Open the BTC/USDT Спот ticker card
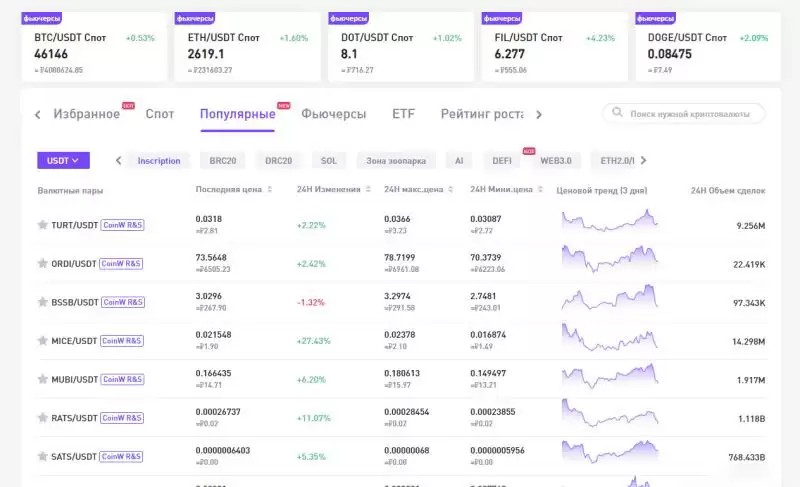The height and width of the screenshot is (487, 800). pos(92,47)
